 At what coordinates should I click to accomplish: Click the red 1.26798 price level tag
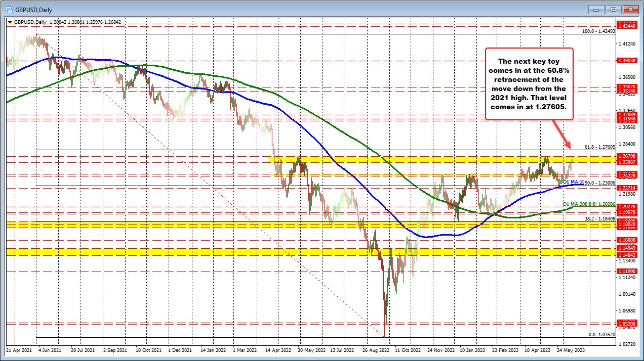pos(626,156)
